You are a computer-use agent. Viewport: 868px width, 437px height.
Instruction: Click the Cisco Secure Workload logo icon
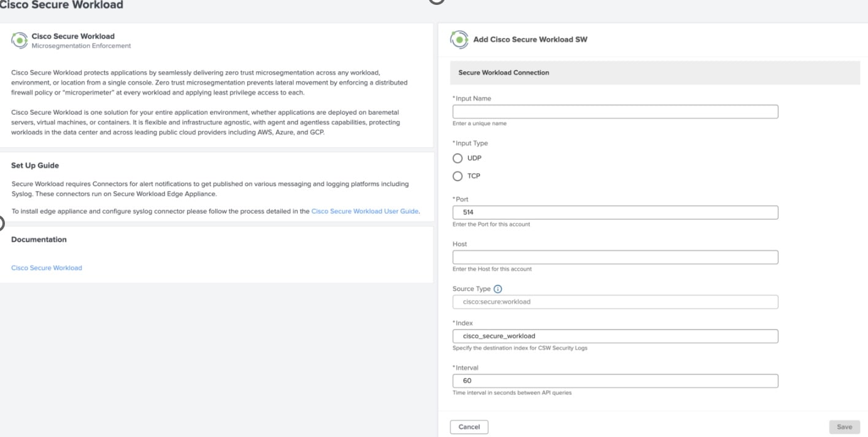tap(20, 38)
